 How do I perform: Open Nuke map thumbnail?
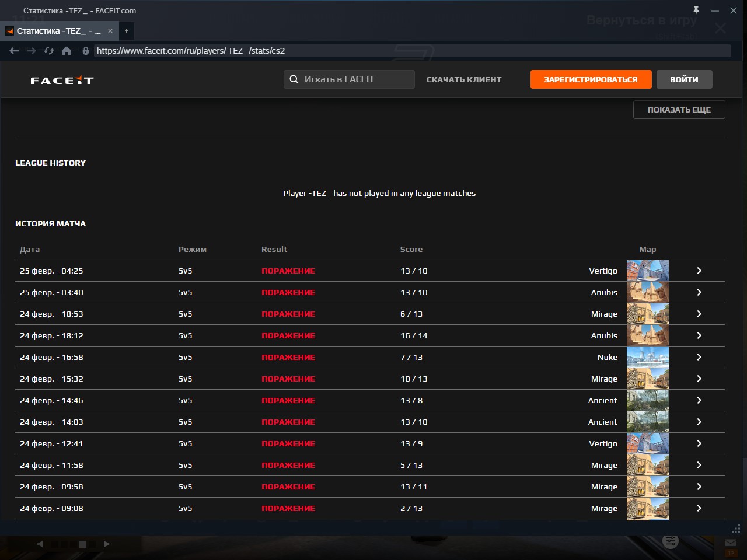pos(648,357)
